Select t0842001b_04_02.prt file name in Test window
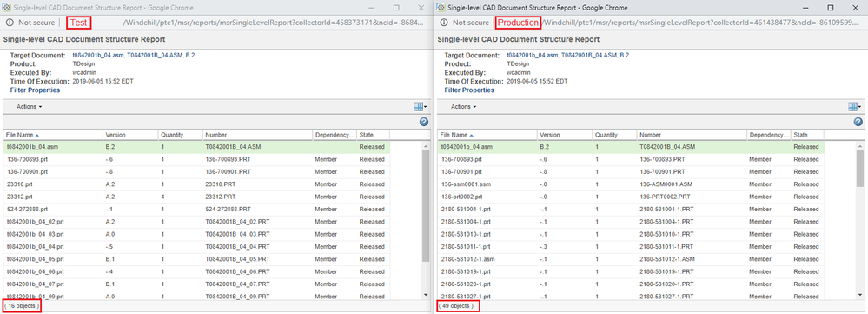This screenshot has width=868, height=314. tap(35, 222)
